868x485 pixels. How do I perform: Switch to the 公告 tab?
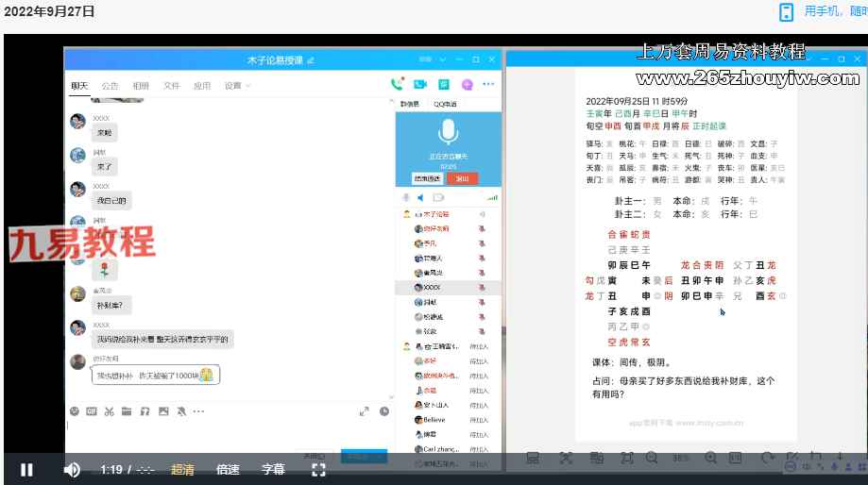111,86
